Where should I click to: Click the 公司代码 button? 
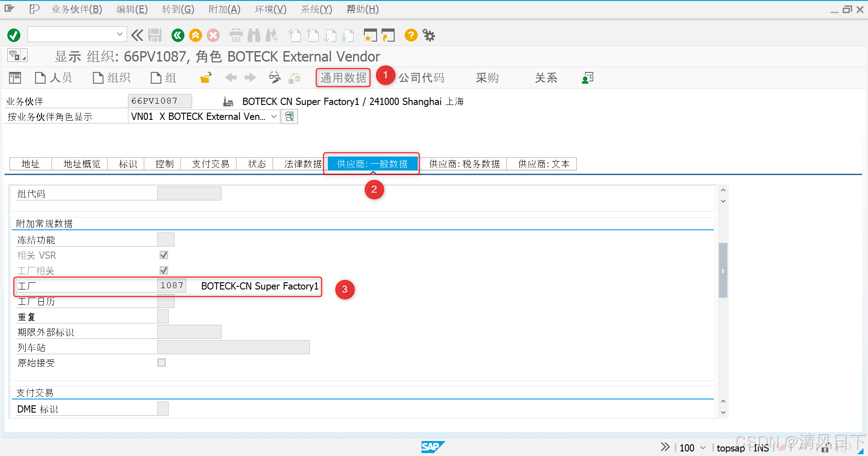(421, 78)
